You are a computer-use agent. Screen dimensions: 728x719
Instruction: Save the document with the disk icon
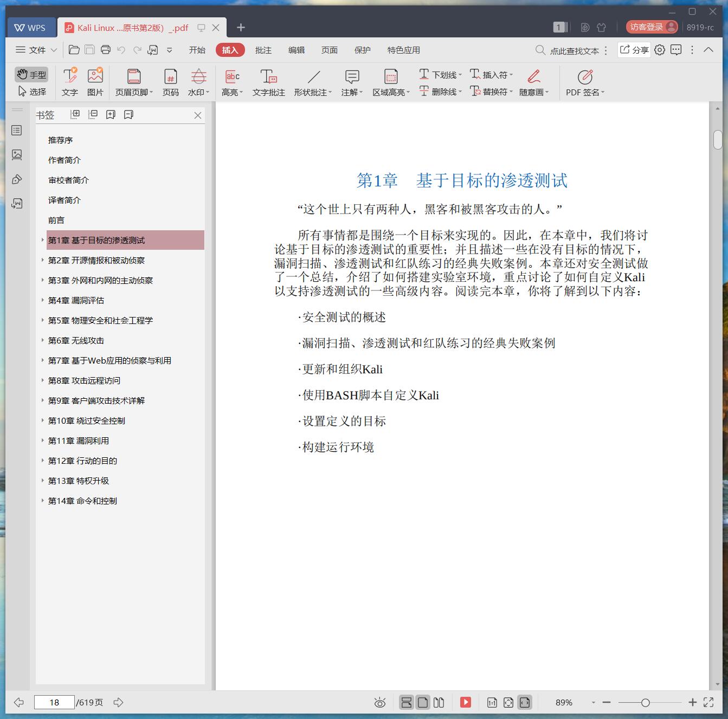[x=90, y=50]
